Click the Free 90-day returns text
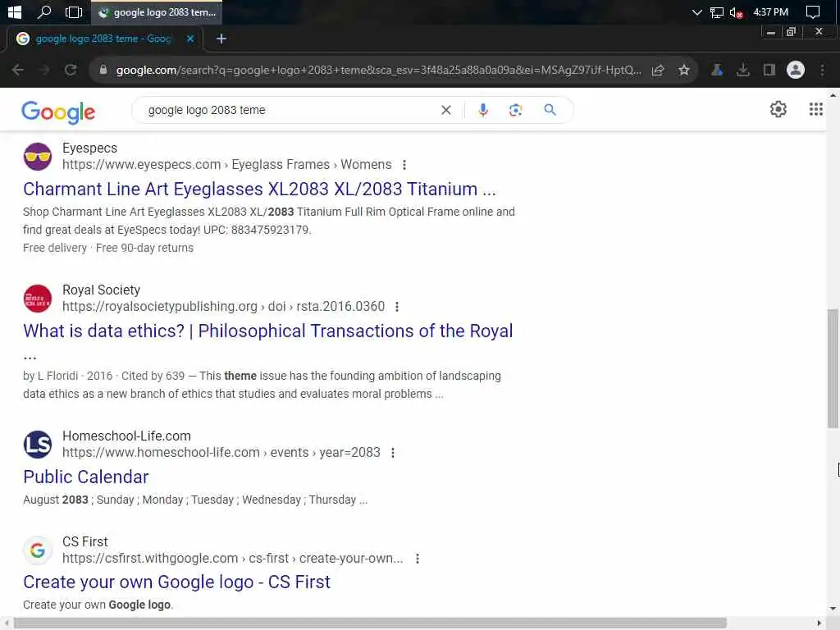The image size is (840, 630). (x=144, y=248)
